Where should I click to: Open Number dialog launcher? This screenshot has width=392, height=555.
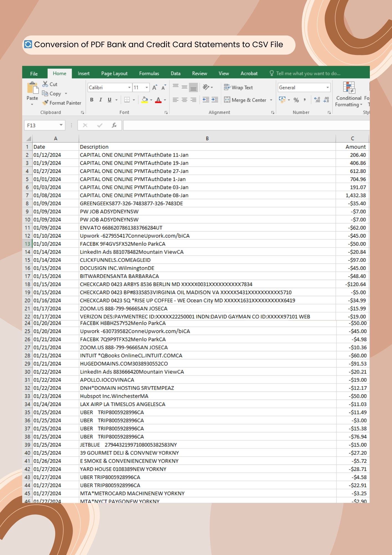(x=329, y=112)
